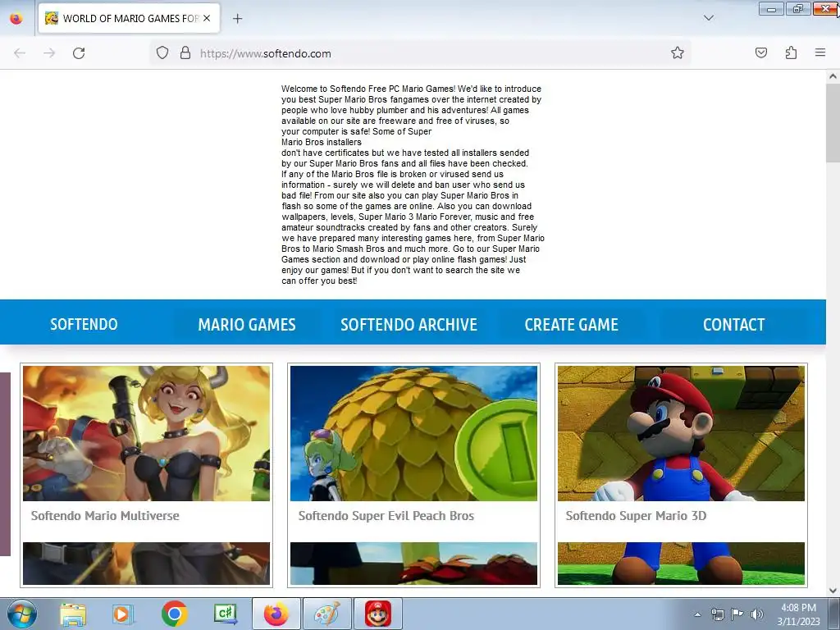Click the thumbnail below Super Mario 3D card

pos(681,564)
